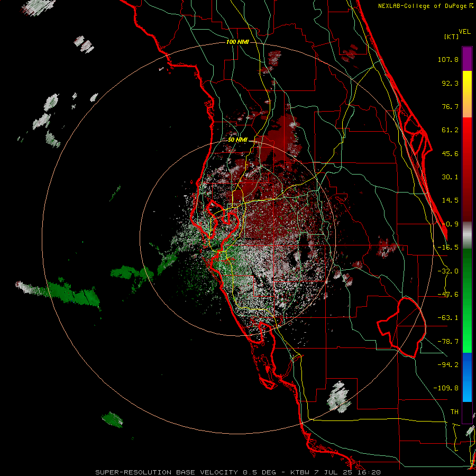Select the purple segment of the colorbar
Screen dimensions: 476x476
click(467, 59)
